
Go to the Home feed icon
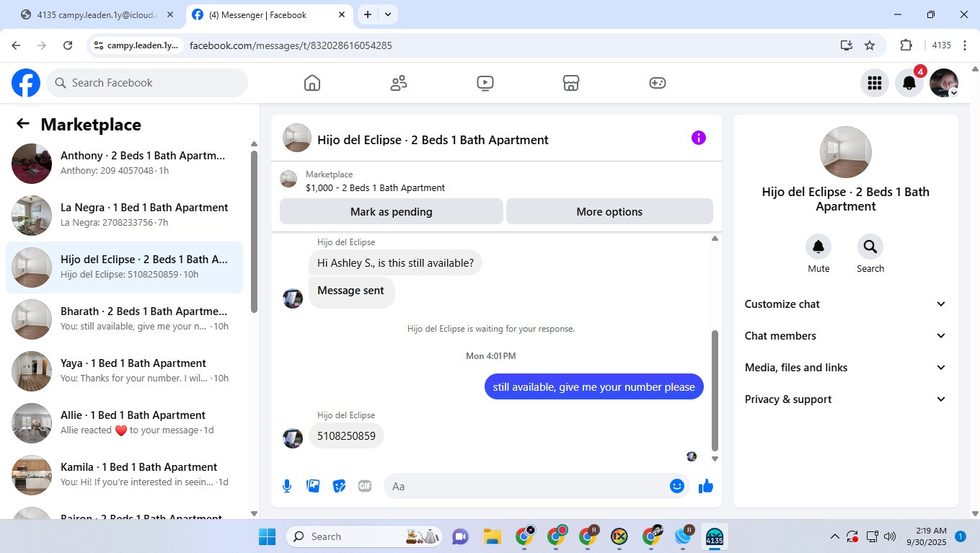pos(312,83)
